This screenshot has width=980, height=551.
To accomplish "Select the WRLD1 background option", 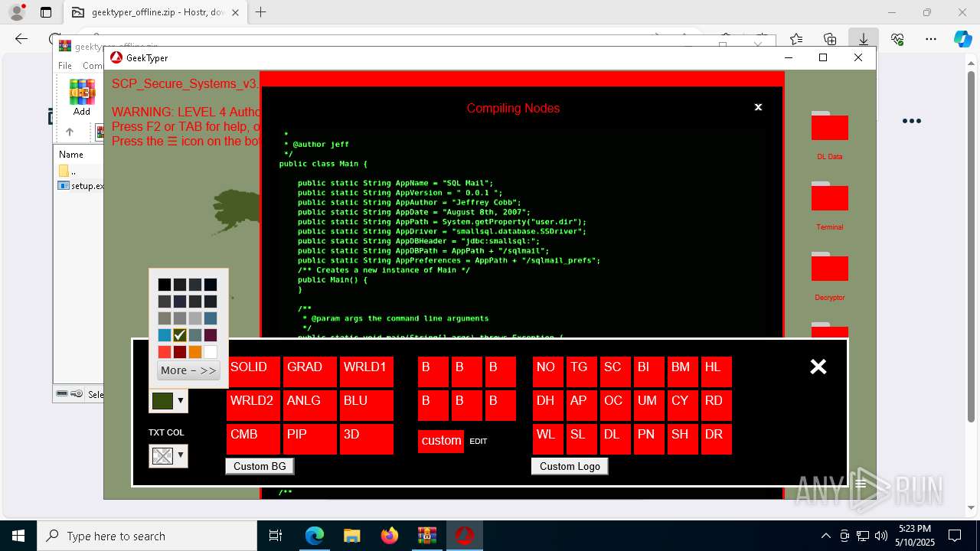I will [367, 372].
